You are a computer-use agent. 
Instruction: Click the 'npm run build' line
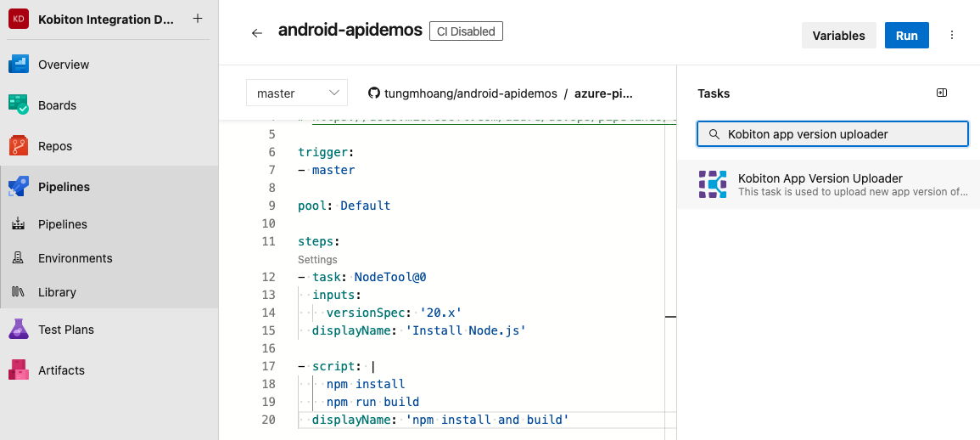pyautogui.click(x=372, y=401)
